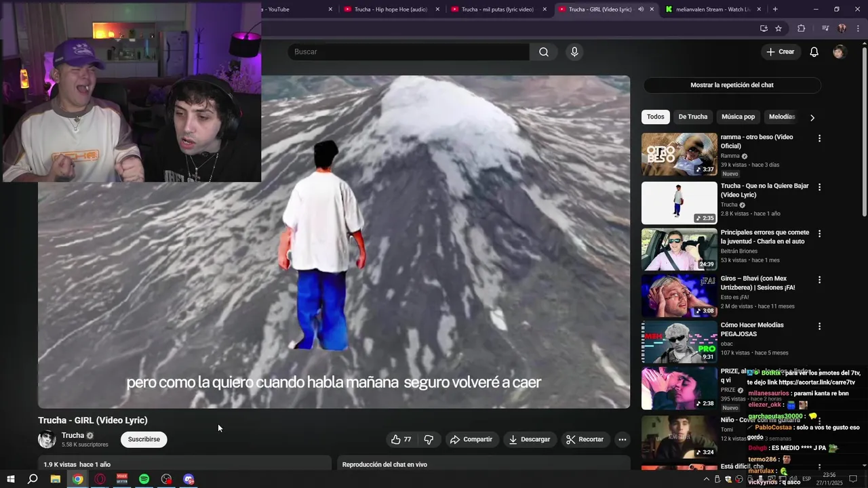Click in the Buscar search field

pyautogui.click(x=409, y=52)
